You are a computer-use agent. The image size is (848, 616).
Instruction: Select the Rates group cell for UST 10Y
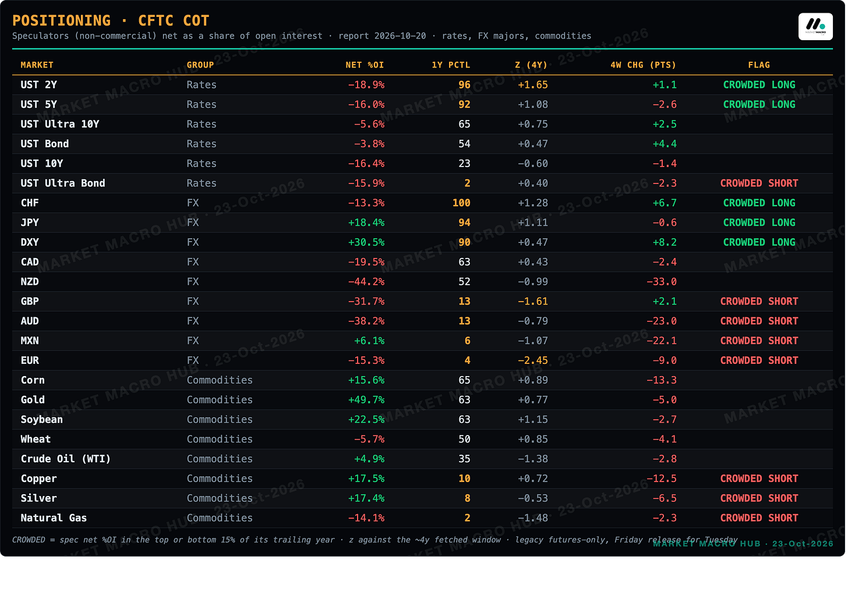tap(202, 164)
